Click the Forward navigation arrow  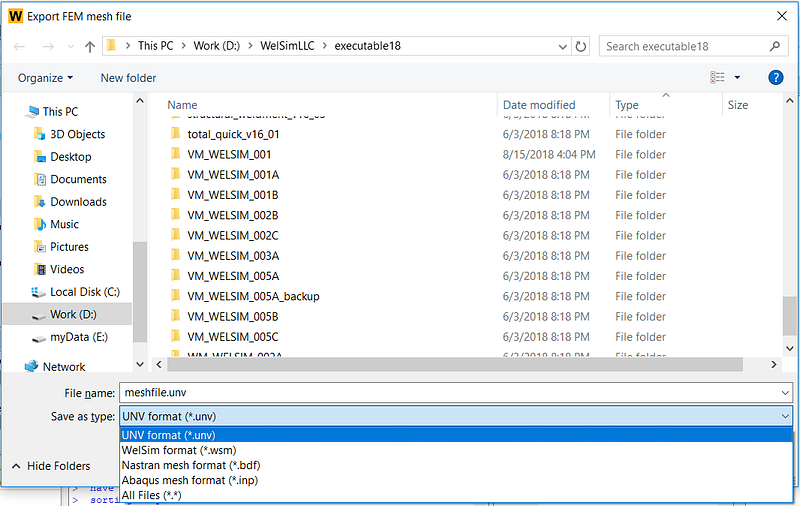48,46
